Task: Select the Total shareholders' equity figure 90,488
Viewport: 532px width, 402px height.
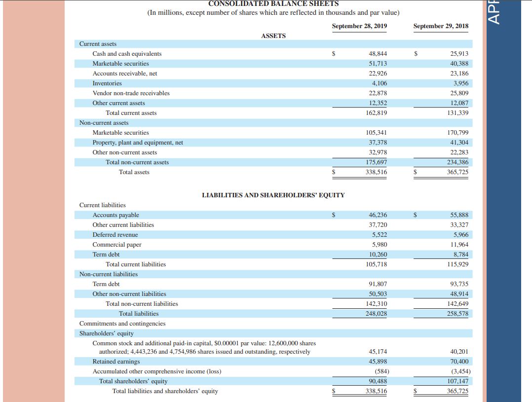Action: (x=378, y=381)
